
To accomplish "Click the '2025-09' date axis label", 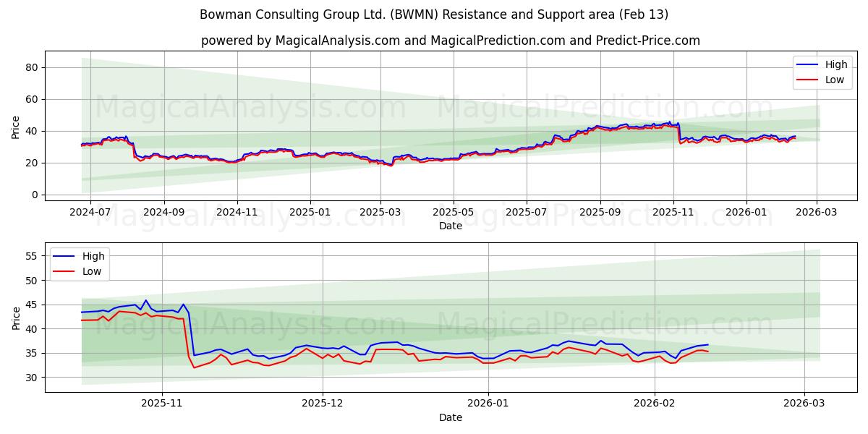I will 600,213.
